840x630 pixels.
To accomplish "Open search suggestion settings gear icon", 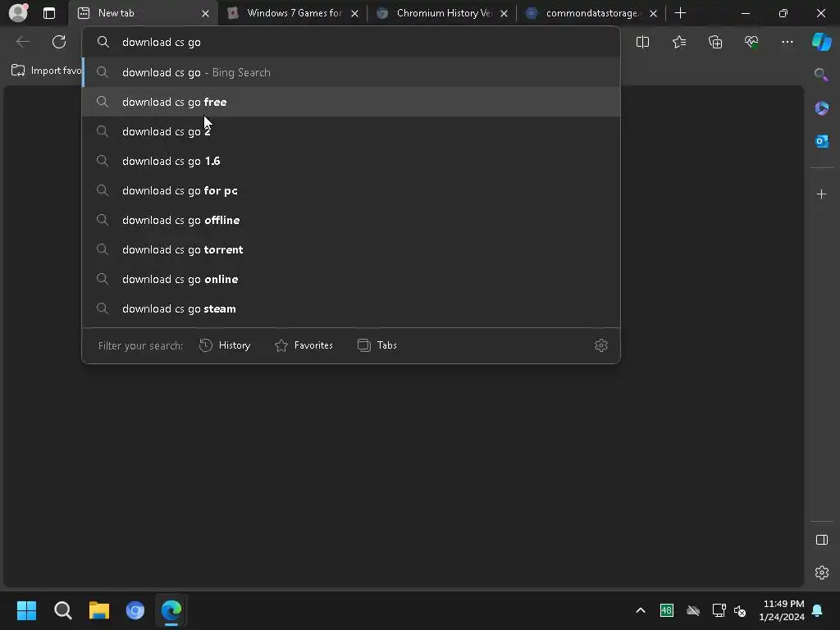I will click(601, 345).
